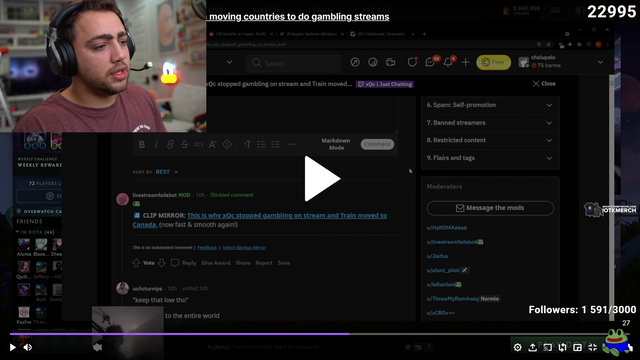The height and width of the screenshot is (360, 640).
Task: Click Save under the stickied comment
Action: pyautogui.click(x=284, y=263)
